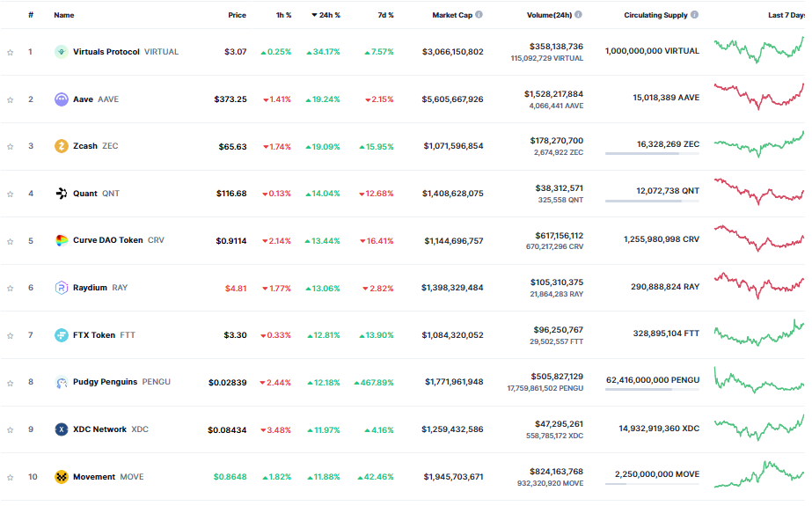Sort by the 7d % column header
This screenshot has height=506, width=812.
click(x=385, y=15)
